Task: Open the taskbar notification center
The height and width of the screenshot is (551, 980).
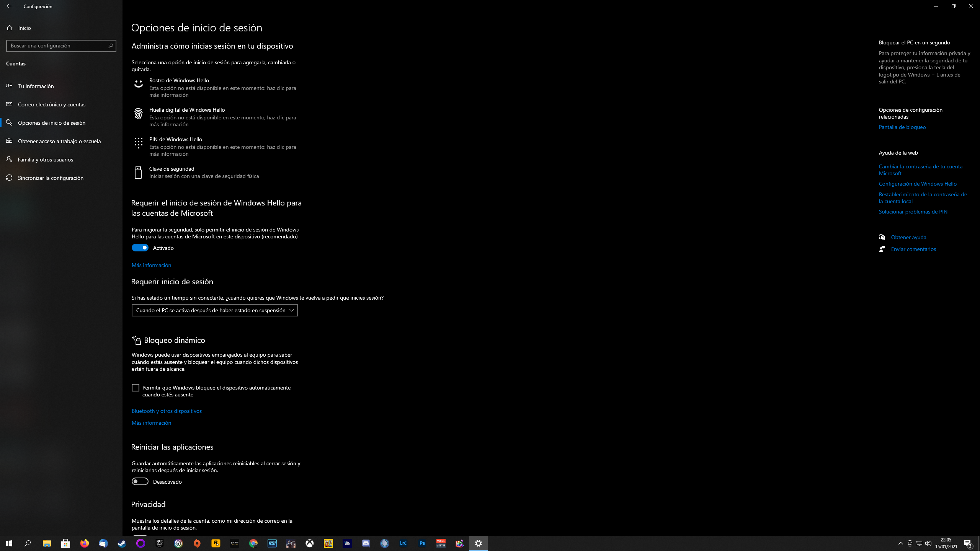Action: (x=968, y=543)
